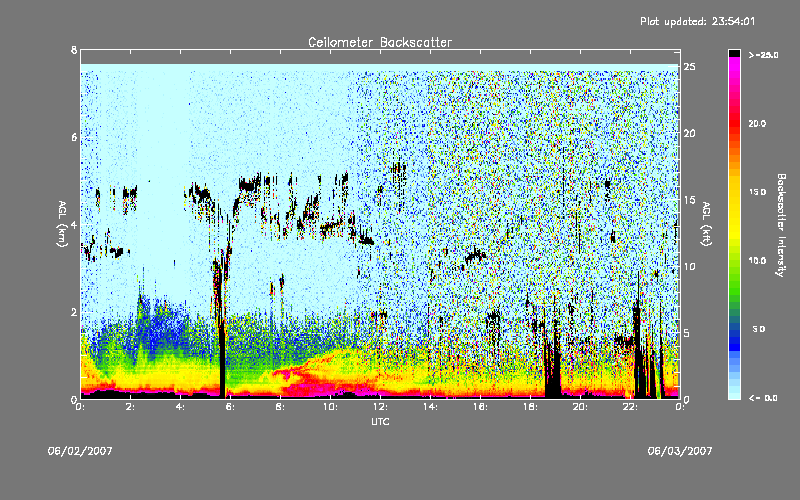Image resolution: width=800 pixels, height=500 pixels.
Task: Click the '20:' UTC time tick
Action: (580, 407)
